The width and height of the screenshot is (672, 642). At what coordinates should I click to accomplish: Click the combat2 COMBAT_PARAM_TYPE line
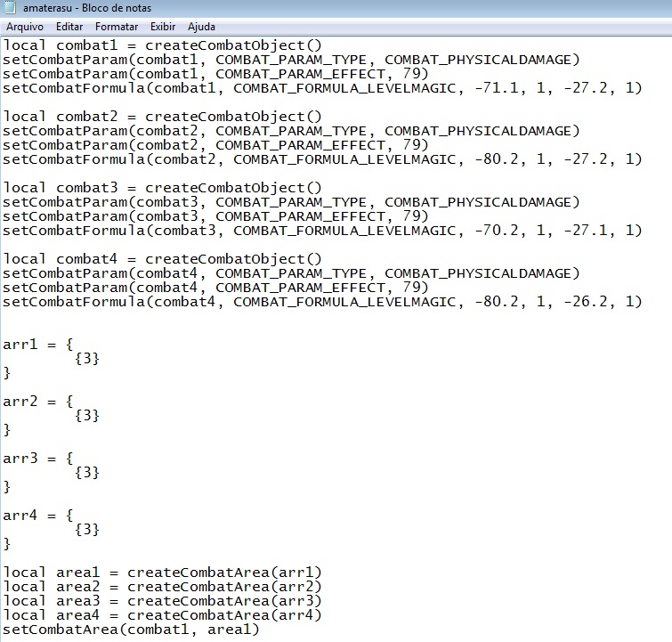click(x=291, y=131)
